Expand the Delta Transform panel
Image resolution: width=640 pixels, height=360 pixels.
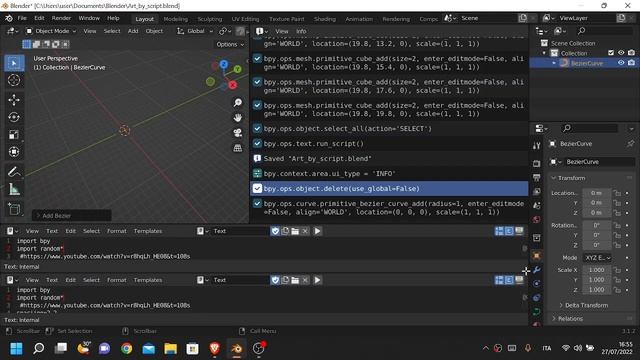pyautogui.click(x=586, y=305)
